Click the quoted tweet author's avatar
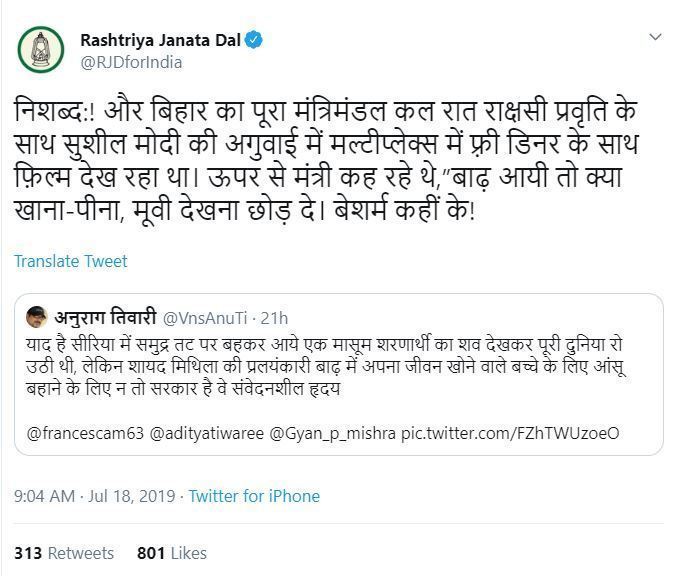 (38, 316)
